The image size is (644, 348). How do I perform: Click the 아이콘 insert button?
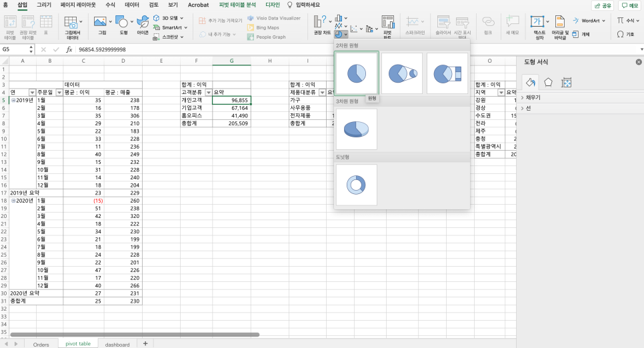(x=143, y=25)
